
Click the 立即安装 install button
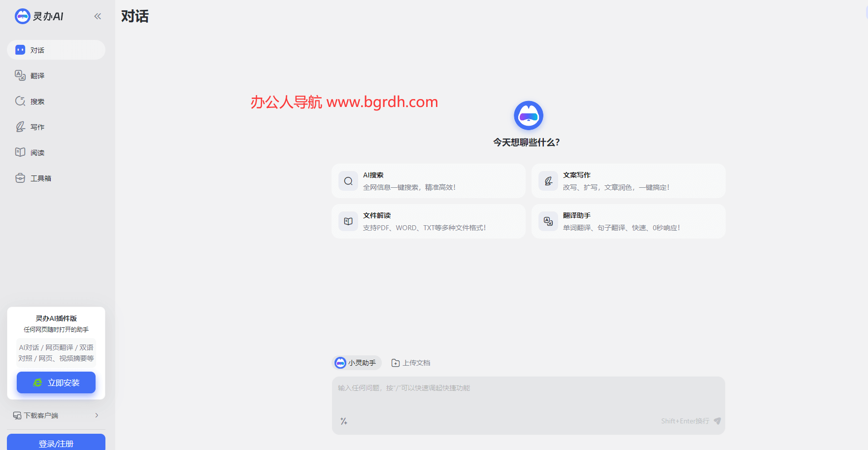(x=56, y=382)
